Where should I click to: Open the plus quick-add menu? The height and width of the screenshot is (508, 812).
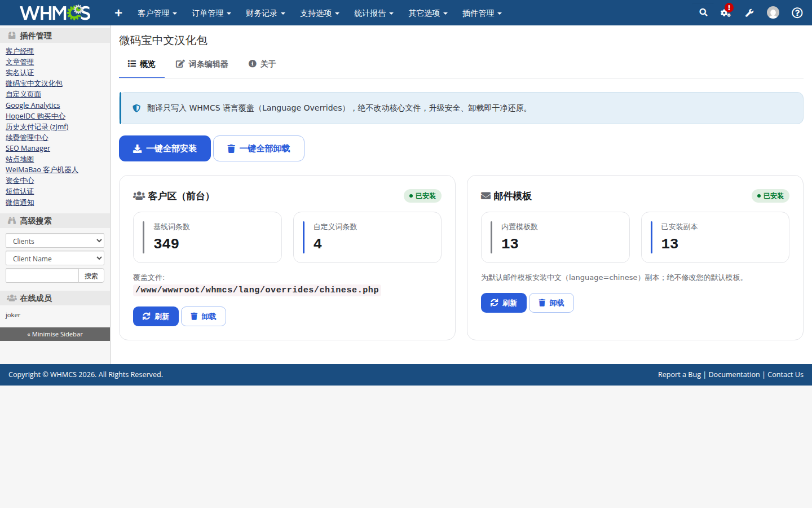pos(118,13)
